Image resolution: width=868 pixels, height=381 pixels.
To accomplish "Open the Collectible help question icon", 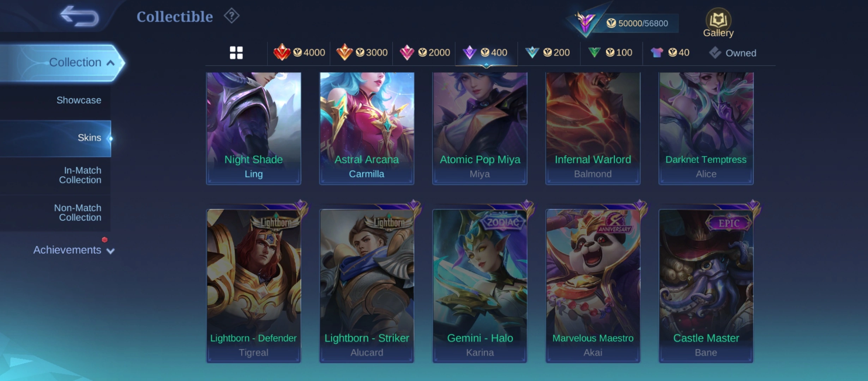I will (x=231, y=16).
